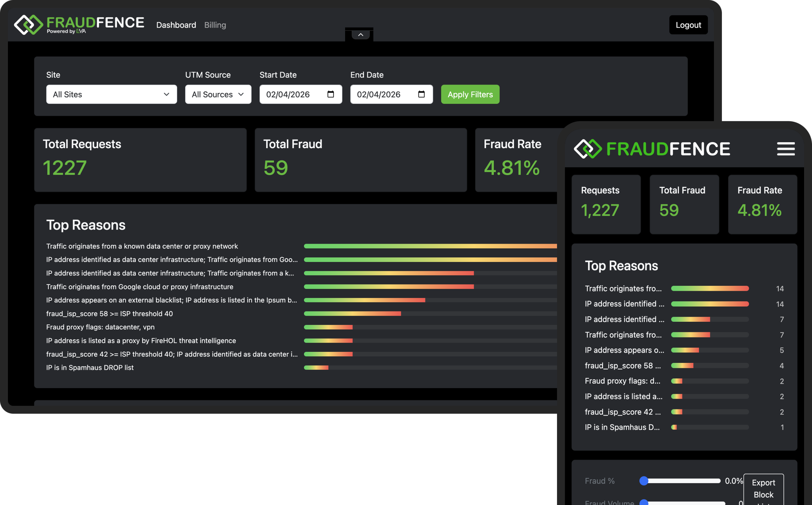
Task: Click the mobile FraudFence logo
Action: 652,149
